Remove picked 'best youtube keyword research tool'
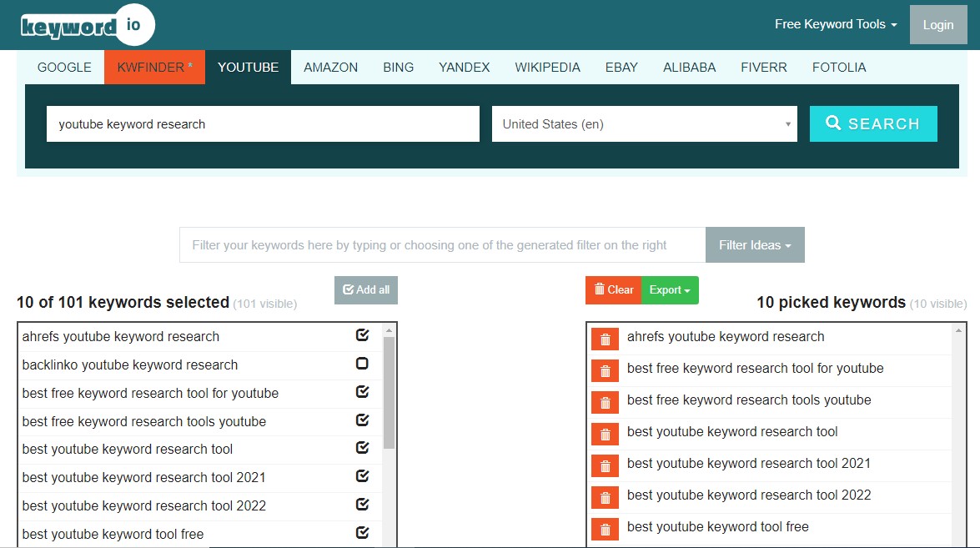Image resolution: width=980 pixels, height=548 pixels. tap(606, 434)
